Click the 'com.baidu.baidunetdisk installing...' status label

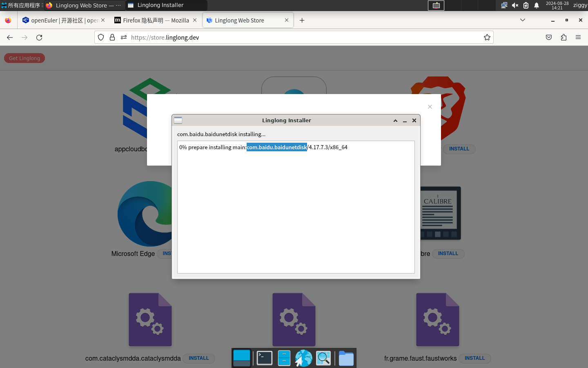coord(221,134)
